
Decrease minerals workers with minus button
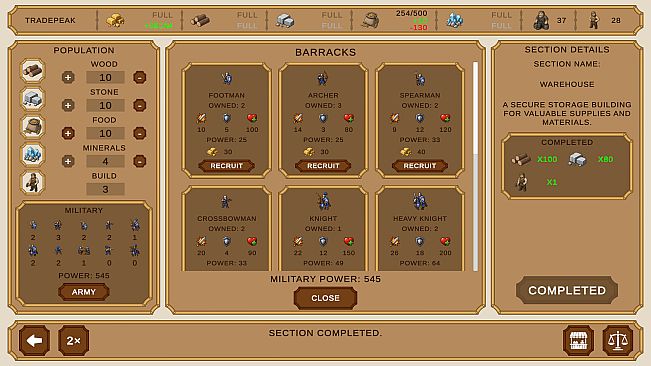140,161
